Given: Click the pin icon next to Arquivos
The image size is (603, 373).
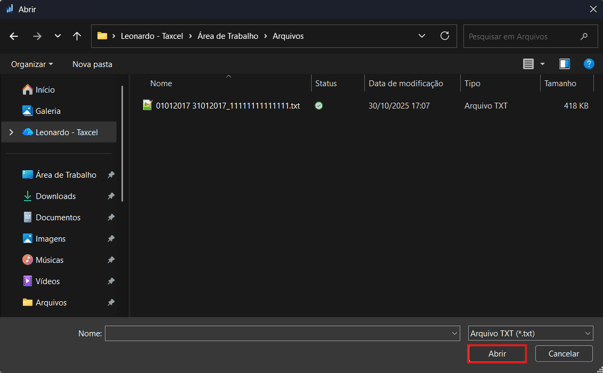Looking at the screenshot, I should [111, 303].
